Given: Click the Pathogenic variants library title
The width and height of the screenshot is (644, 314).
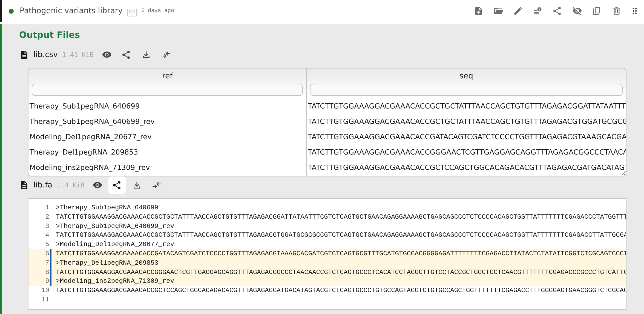Looking at the screenshot, I should 71,10.
